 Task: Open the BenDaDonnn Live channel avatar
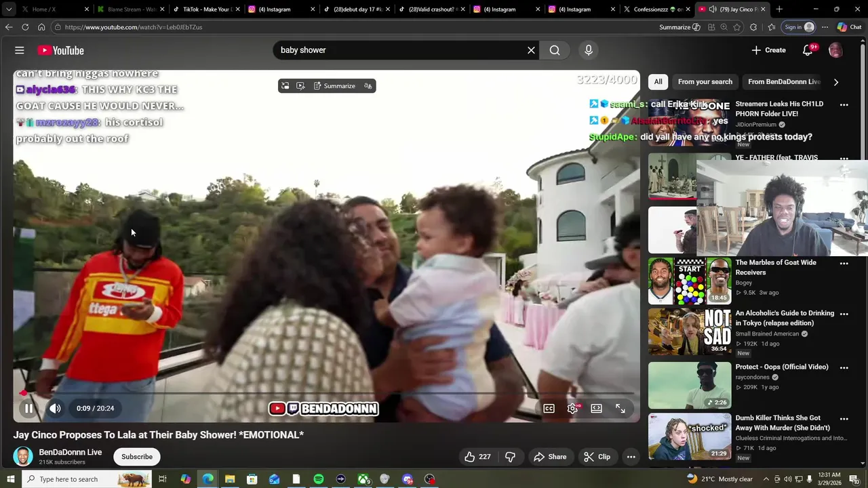[x=23, y=456]
